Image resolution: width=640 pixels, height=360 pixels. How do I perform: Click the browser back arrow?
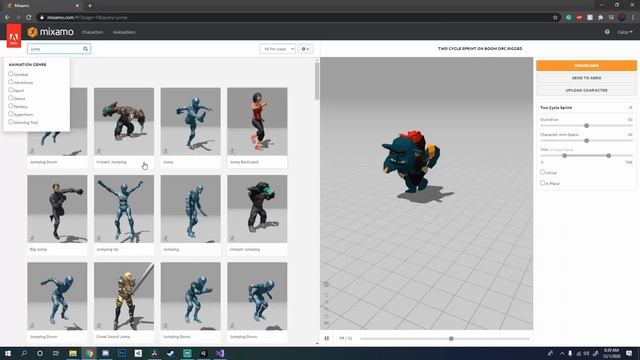[7, 18]
